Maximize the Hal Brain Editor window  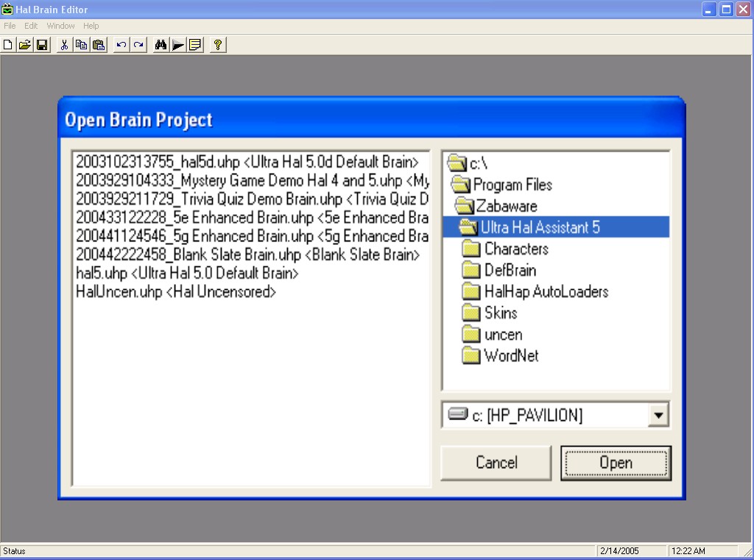pos(726,9)
